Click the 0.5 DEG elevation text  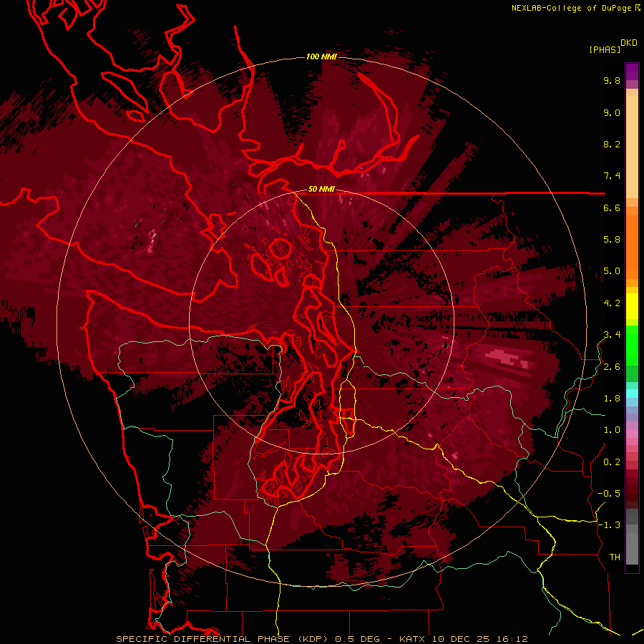(358, 639)
